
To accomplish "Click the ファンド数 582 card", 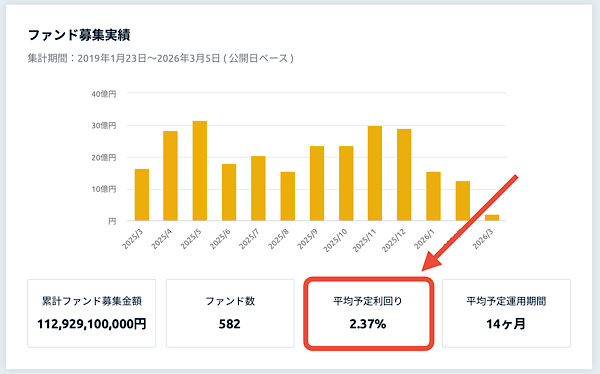I will pos(230,313).
